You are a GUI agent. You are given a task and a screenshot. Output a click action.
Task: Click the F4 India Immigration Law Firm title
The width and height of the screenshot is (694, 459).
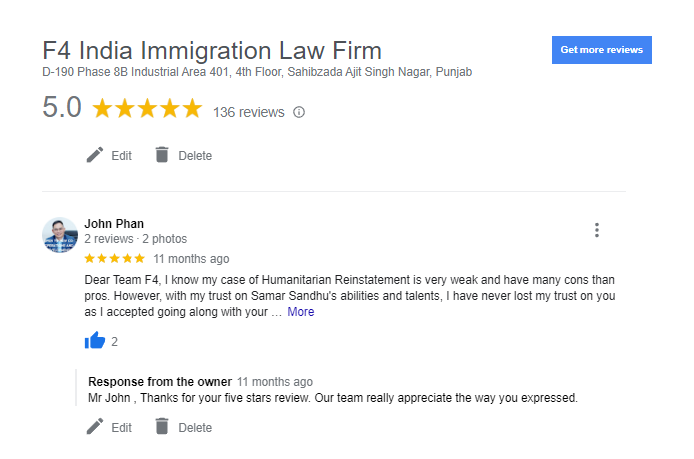tap(212, 51)
